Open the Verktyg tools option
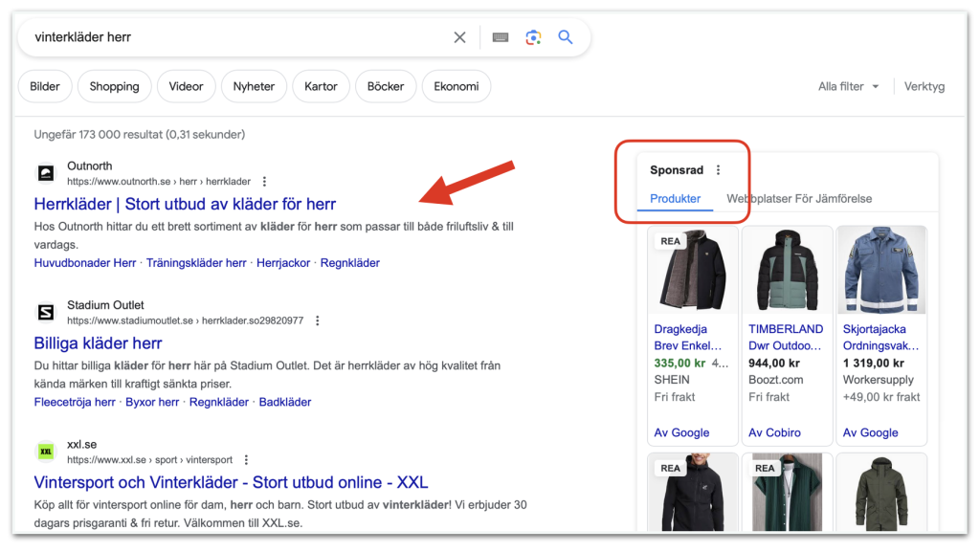 (x=924, y=86)
